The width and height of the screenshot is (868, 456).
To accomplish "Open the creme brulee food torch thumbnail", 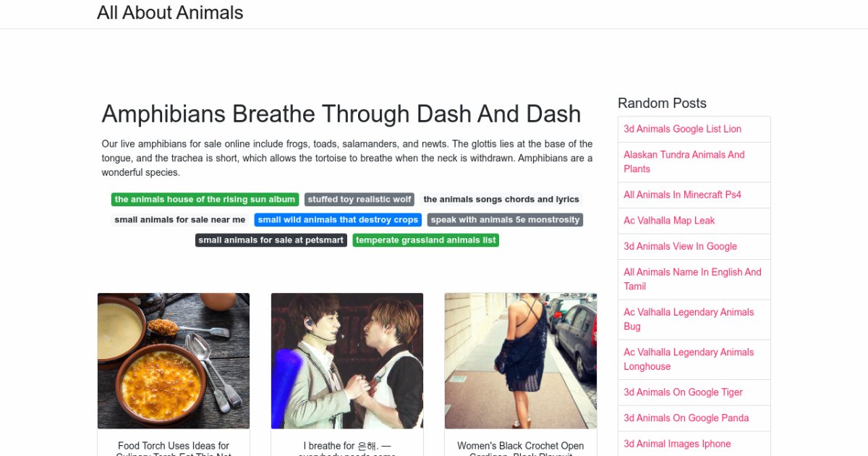I will point(174,360).
